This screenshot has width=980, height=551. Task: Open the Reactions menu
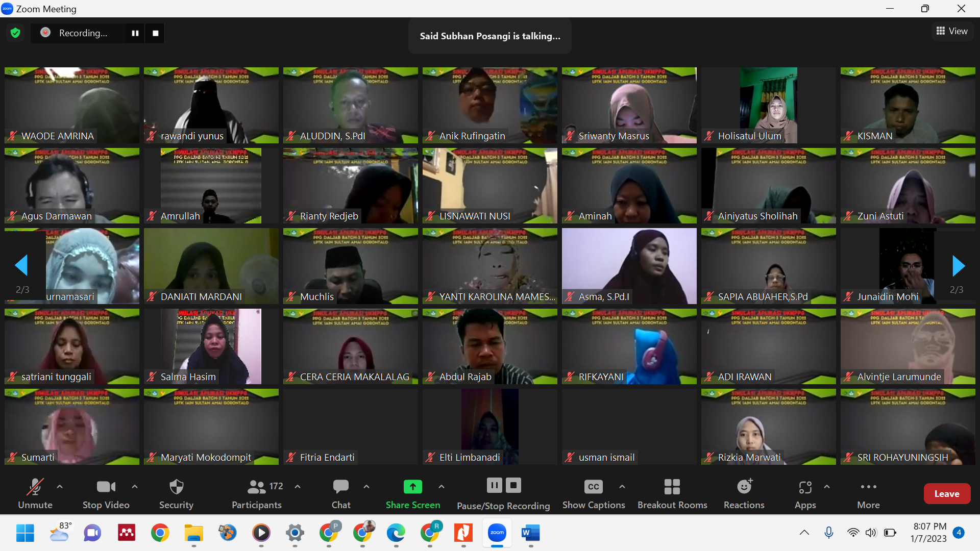coord(744,487)
